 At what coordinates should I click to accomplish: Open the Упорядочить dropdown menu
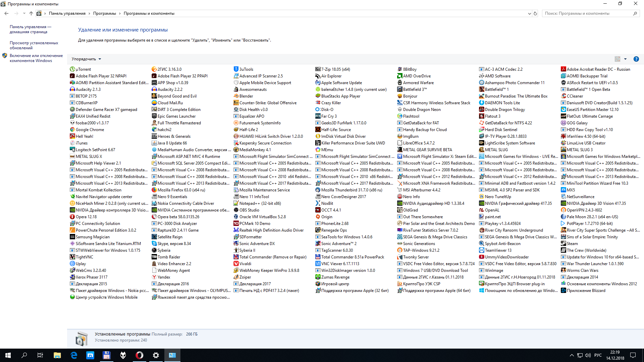point(86,59)
